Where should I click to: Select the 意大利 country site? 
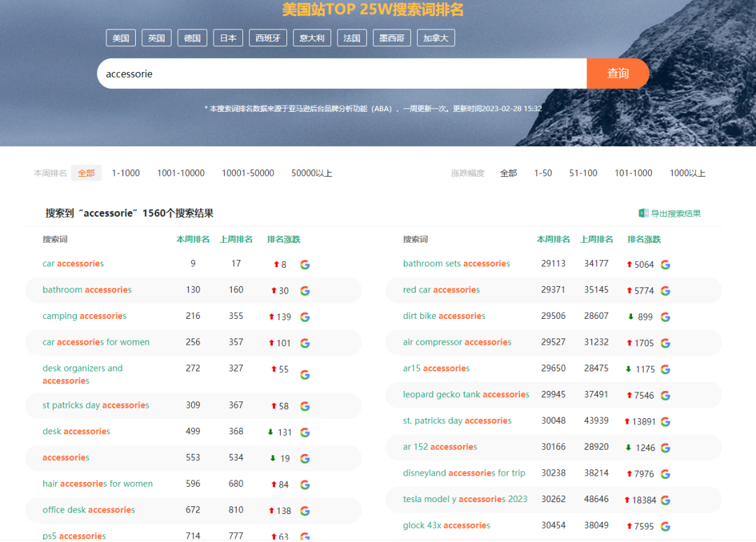pyautogui.click(x=312, y=38)
